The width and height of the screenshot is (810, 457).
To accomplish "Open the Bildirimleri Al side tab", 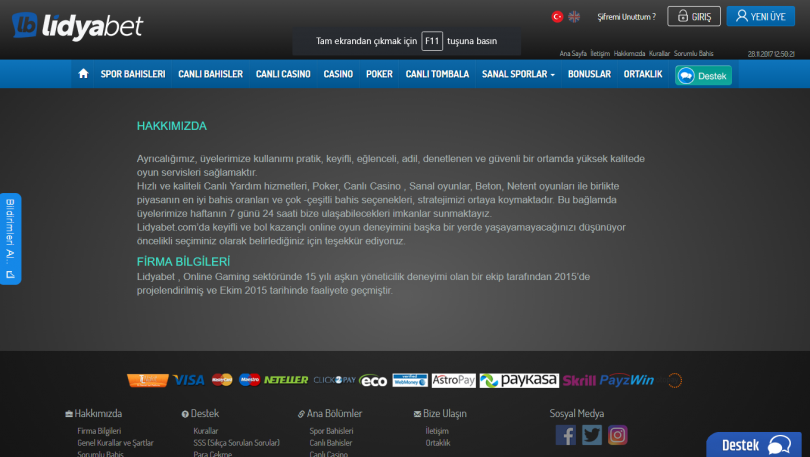I will (x=10, y=239).
